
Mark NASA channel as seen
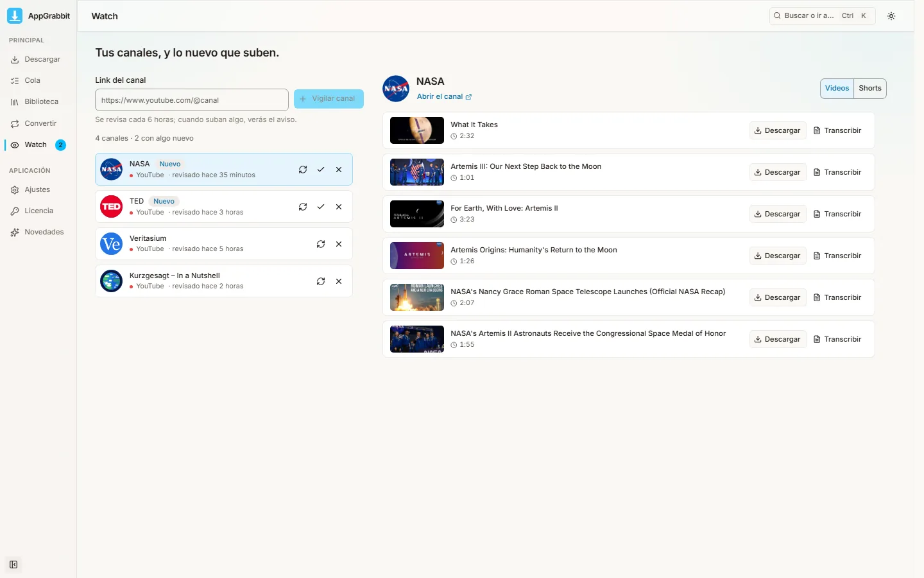pos(321,170)
